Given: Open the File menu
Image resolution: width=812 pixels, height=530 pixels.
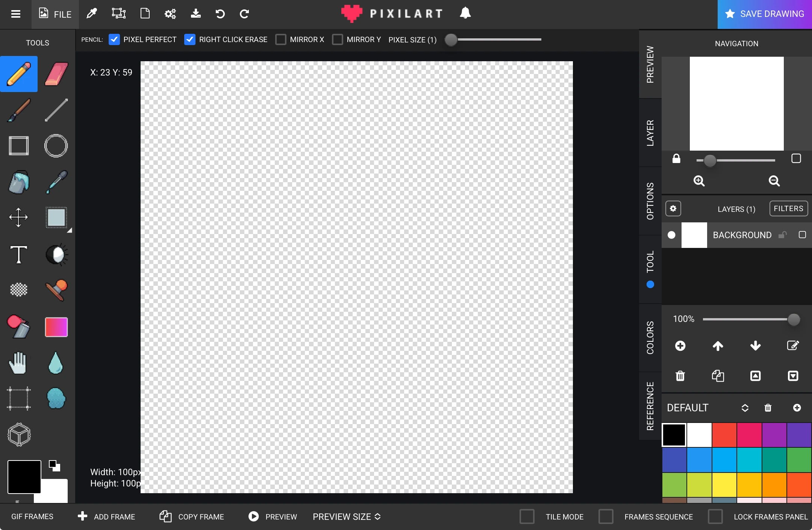Looking at the screenshot, I should (x=55, y=14).
